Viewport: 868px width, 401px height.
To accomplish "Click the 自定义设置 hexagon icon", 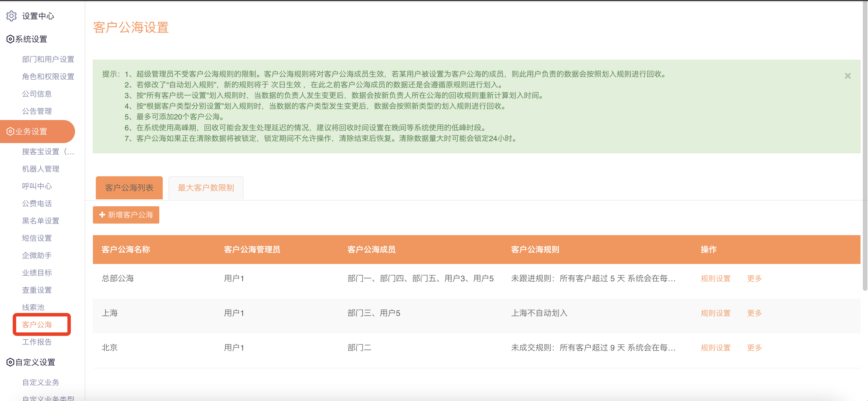I will [10, 362].
